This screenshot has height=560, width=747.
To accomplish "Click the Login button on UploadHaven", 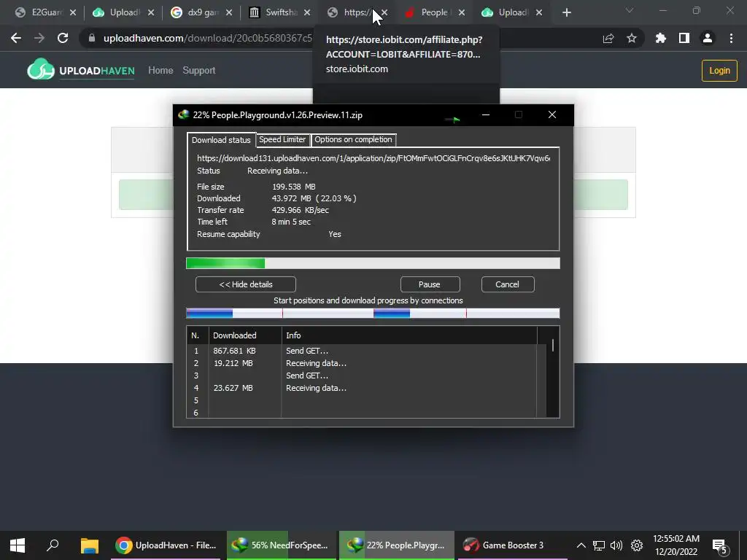I will pos(719,71).
